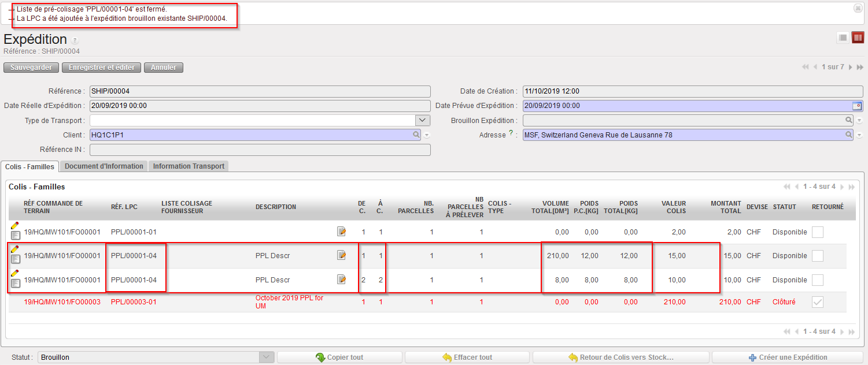Close the notification message banner

pyautogui.click(x=858, y=8)
